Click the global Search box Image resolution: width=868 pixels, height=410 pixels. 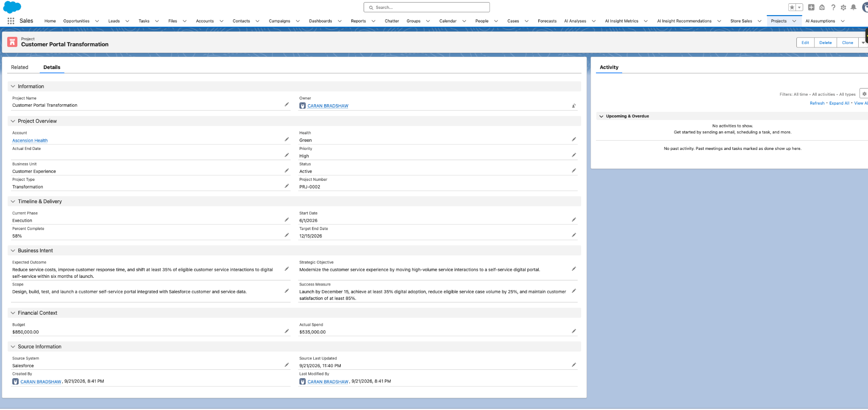[x=427, y=7]
